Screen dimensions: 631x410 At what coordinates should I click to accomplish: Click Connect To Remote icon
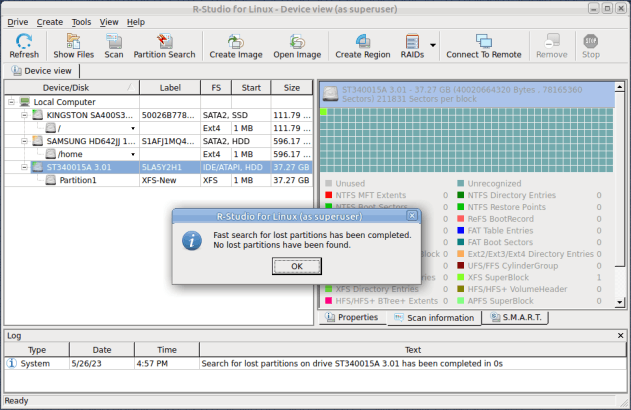pos(483,46)
